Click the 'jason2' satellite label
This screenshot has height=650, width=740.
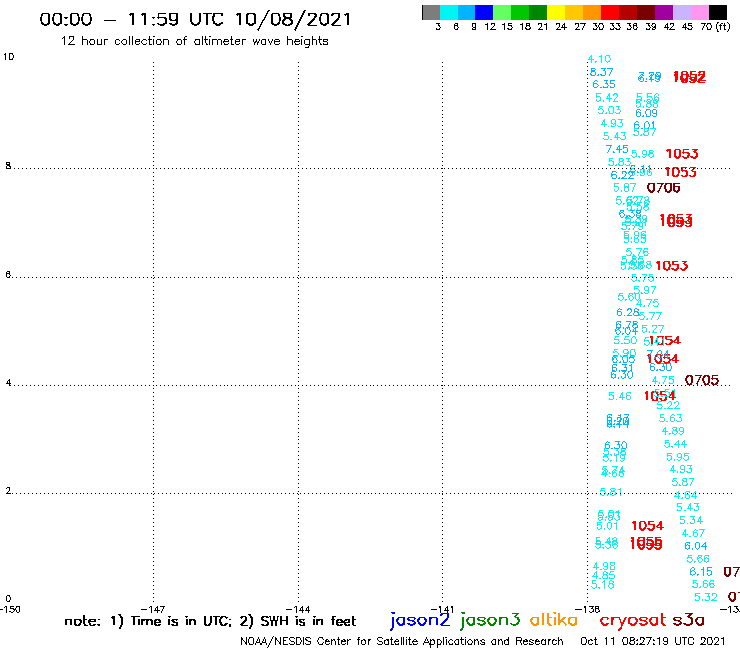point(420,620)
